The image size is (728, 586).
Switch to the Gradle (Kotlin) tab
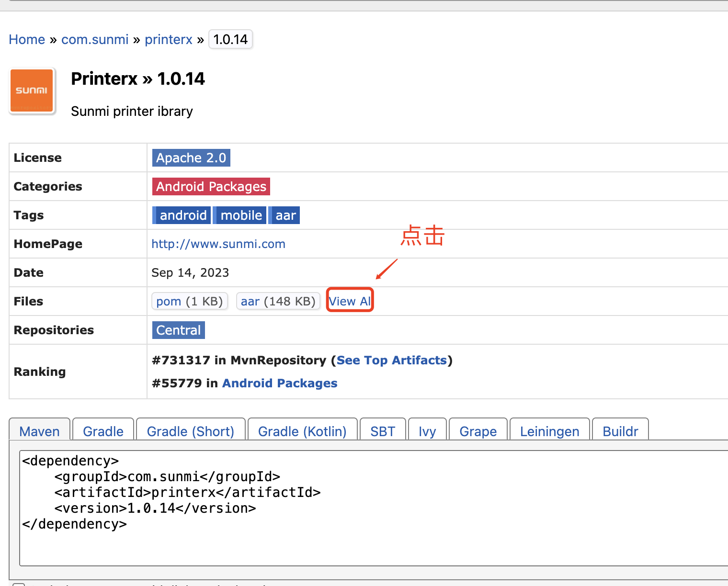[x=302, y=430]
